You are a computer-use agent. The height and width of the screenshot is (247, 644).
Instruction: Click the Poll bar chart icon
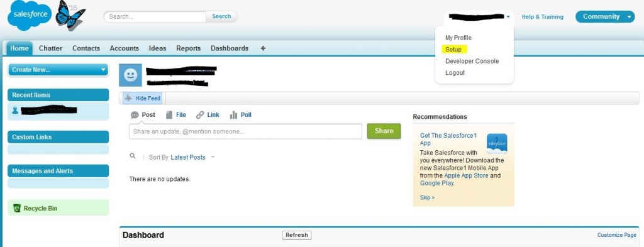coord(233,115)
